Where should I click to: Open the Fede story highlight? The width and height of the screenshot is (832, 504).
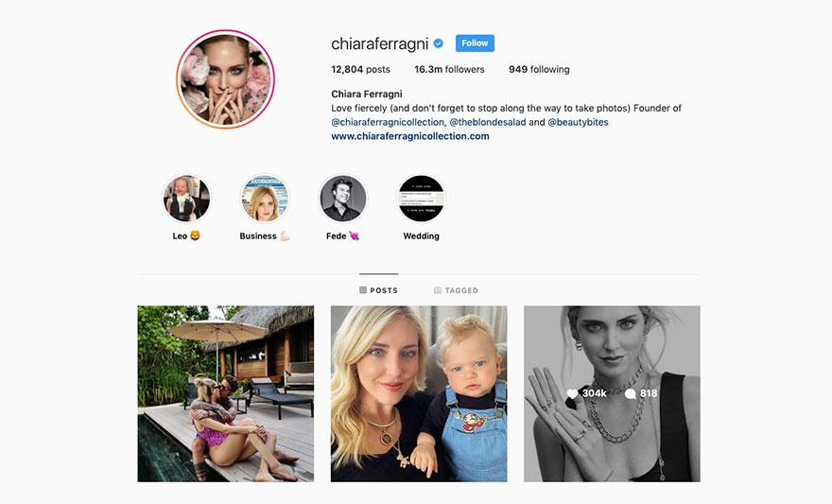coord(343,199)
